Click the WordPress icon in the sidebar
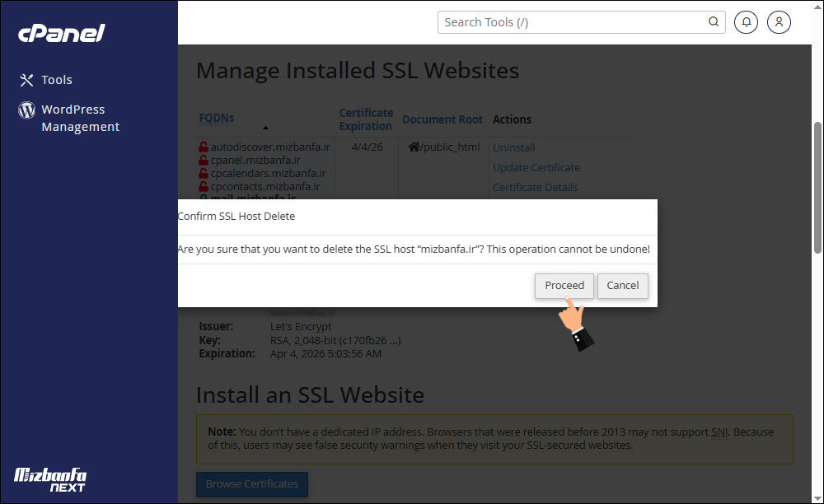 click(x=26, y=110)
